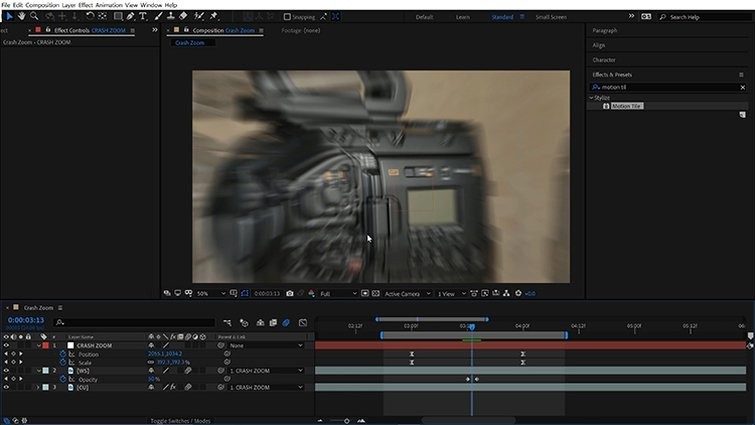This screenshot has height=425, width=755.
Task: Switch to the Default workspace
Action: click(x=424, y=17)
